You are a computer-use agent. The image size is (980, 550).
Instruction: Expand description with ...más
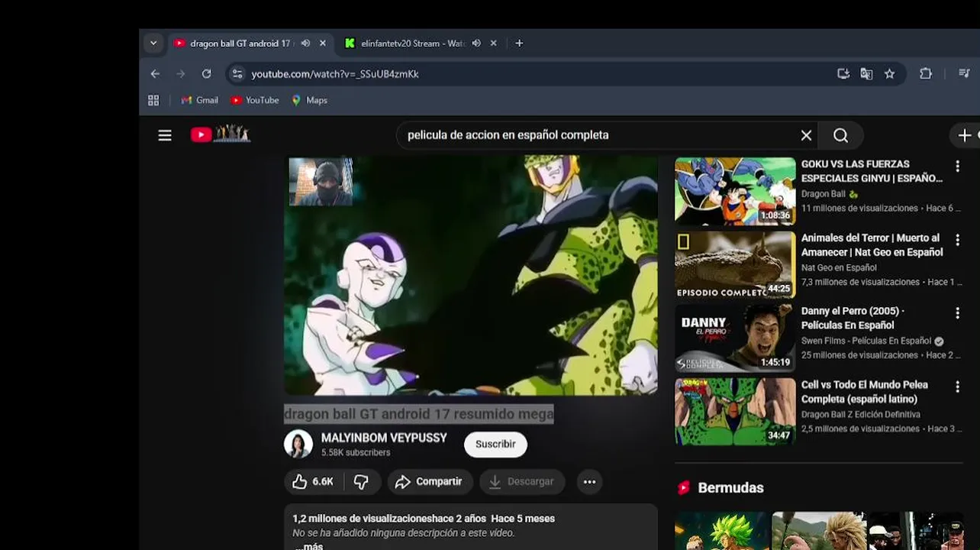tap(309, 545)
